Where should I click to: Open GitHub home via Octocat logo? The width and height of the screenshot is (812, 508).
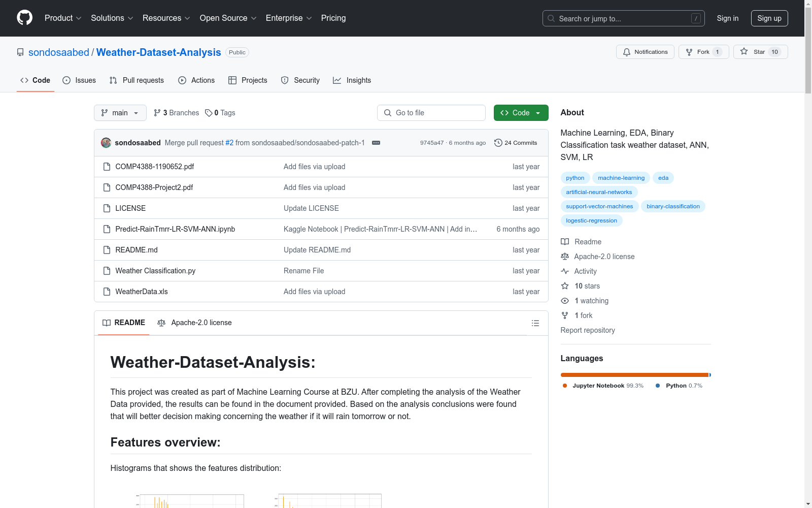24,18
